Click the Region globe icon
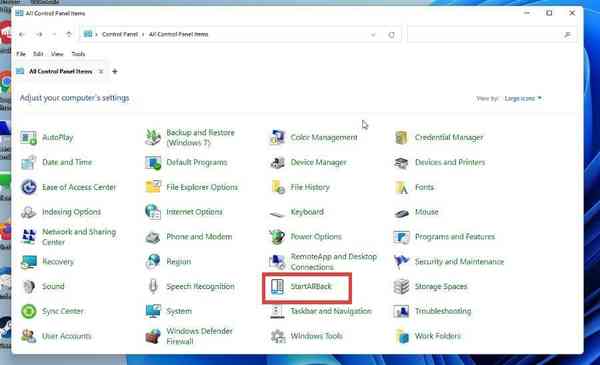Screen dimensions: 600x365 coord(153,262)
